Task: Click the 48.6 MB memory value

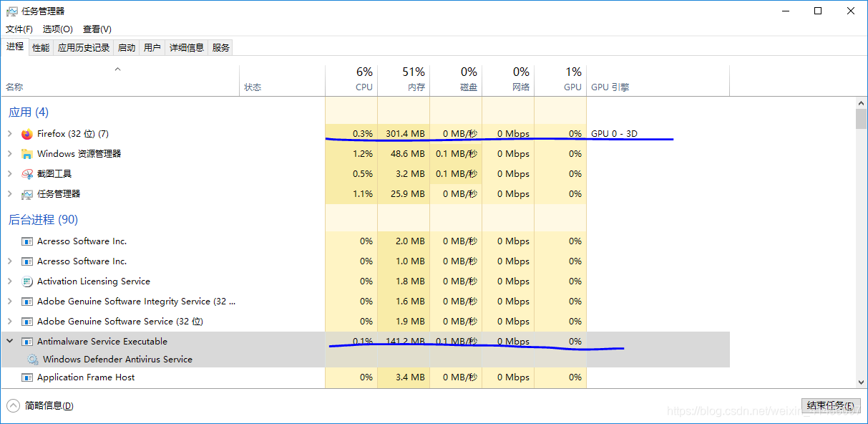Action: [408, 154]
